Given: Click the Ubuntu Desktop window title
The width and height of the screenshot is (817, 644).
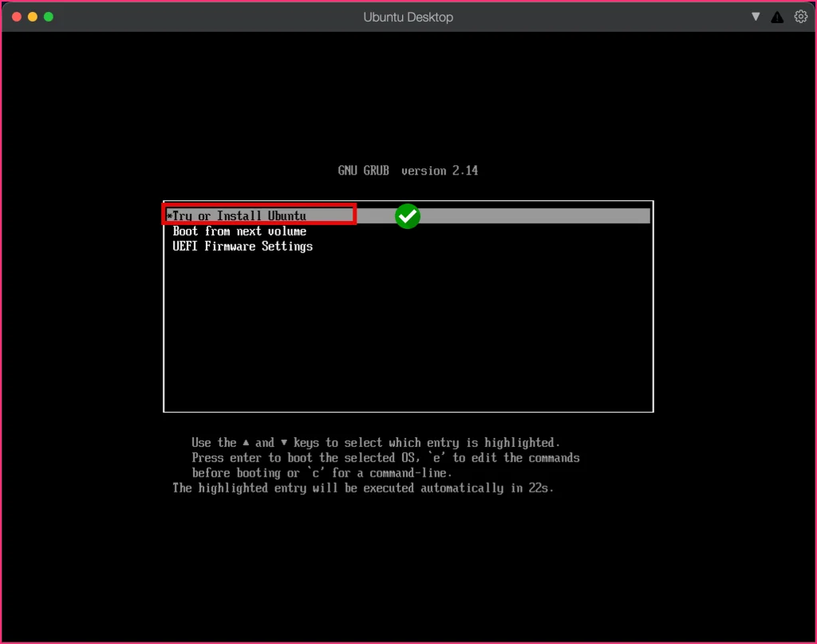Looking at the screenshot, I should (x=408, y=18).
